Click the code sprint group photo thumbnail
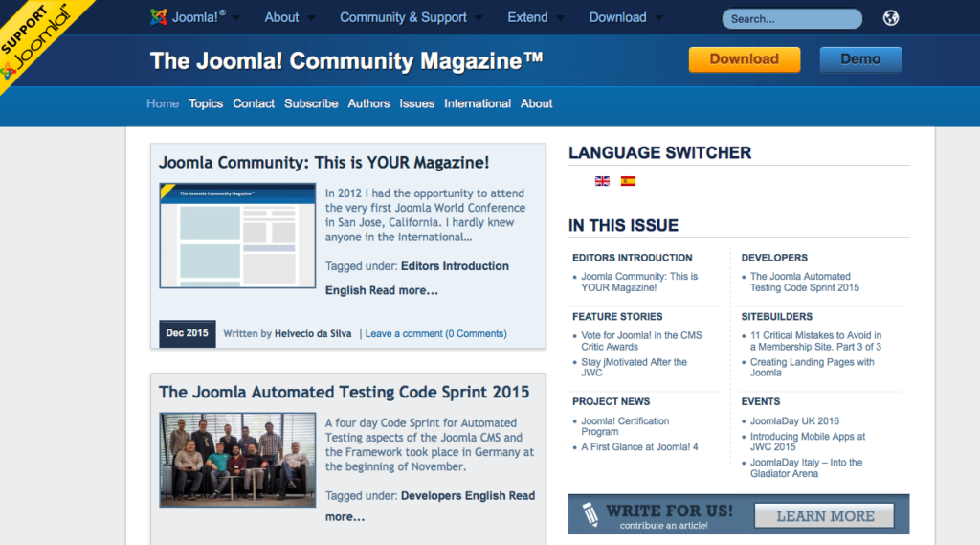The height and width of the screenshot is (545, 980). click(237, 460)
